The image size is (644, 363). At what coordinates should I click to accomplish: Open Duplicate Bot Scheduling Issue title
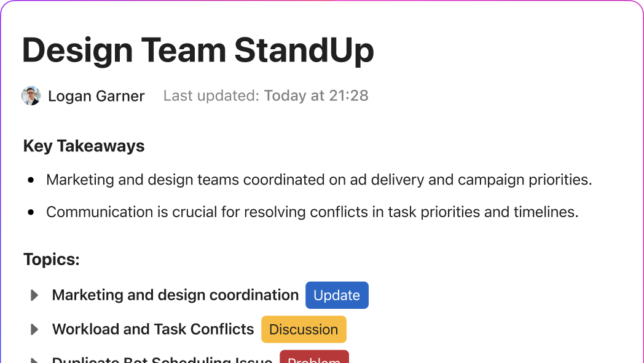coord(162,359)
